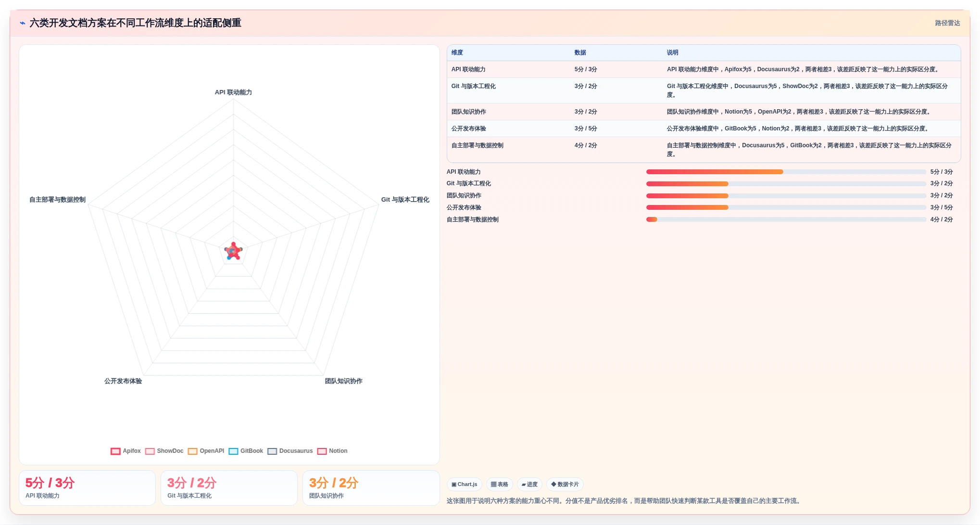Screen dimensions: 980x525
Task: Open the Git 与版本工程化 data card
Action: [229, 488]
